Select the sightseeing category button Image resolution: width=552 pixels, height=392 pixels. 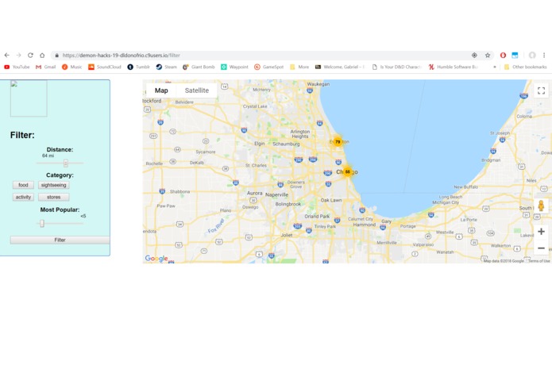(53, 185)
